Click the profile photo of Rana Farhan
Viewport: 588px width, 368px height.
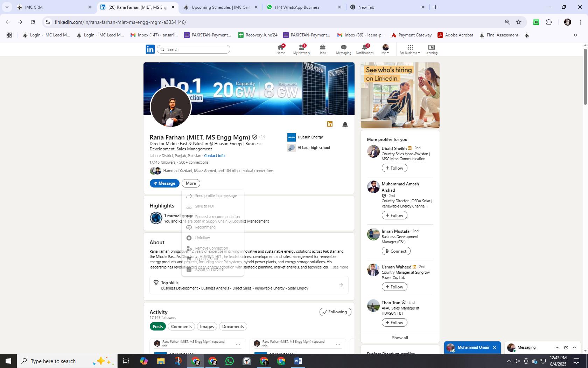coord(171,107)
